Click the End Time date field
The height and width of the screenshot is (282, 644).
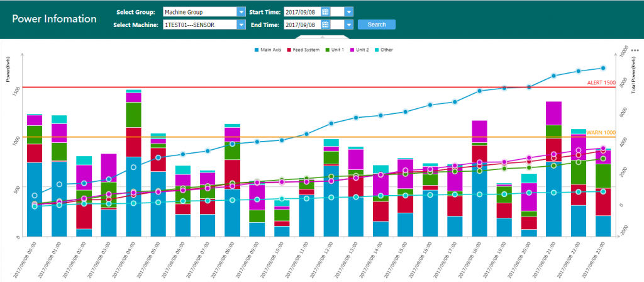(x=303, y=25)
